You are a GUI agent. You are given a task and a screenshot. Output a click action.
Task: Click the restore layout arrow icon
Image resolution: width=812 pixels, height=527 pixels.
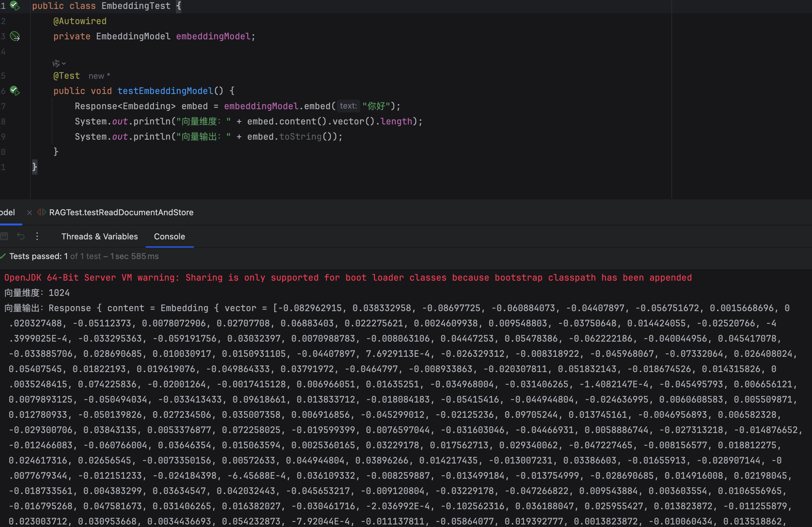[x=21, y=236]
